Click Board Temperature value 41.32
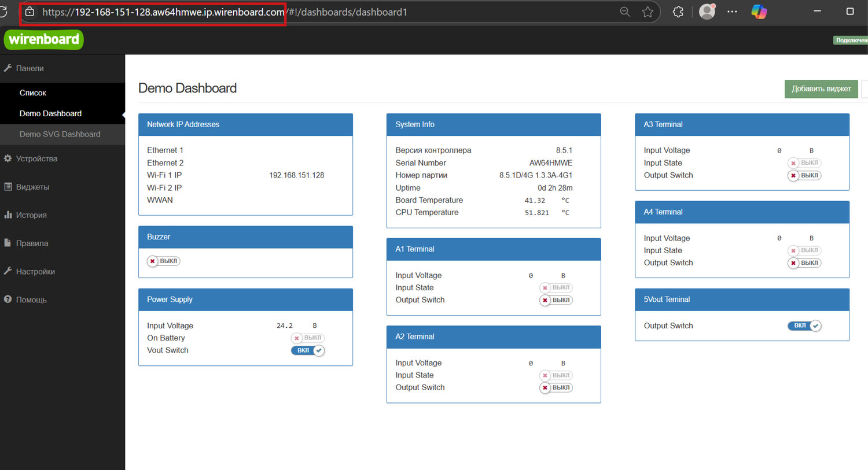 [535, 201]
